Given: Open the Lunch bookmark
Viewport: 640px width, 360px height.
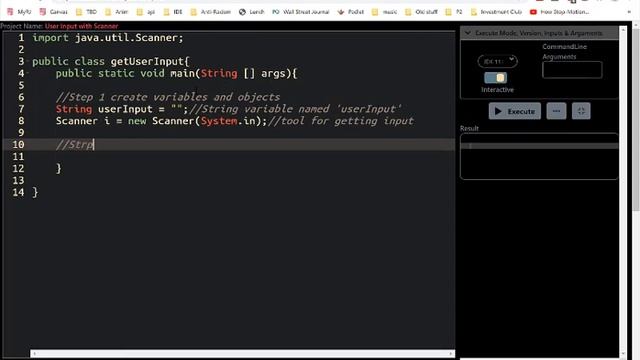Looking at the screenshot, I should [x=252, y=12].
